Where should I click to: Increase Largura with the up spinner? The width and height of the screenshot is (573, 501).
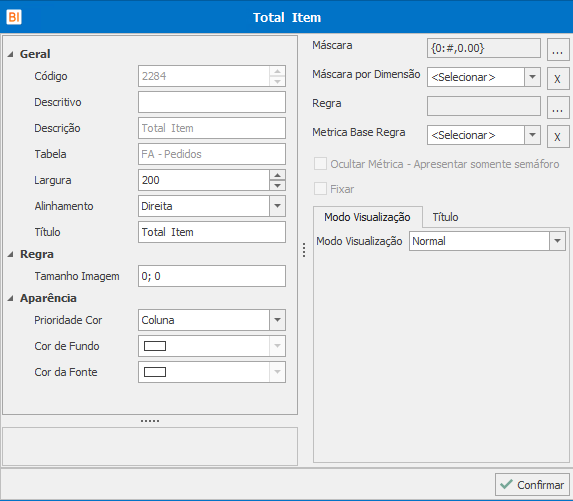(x=277, y=175)
